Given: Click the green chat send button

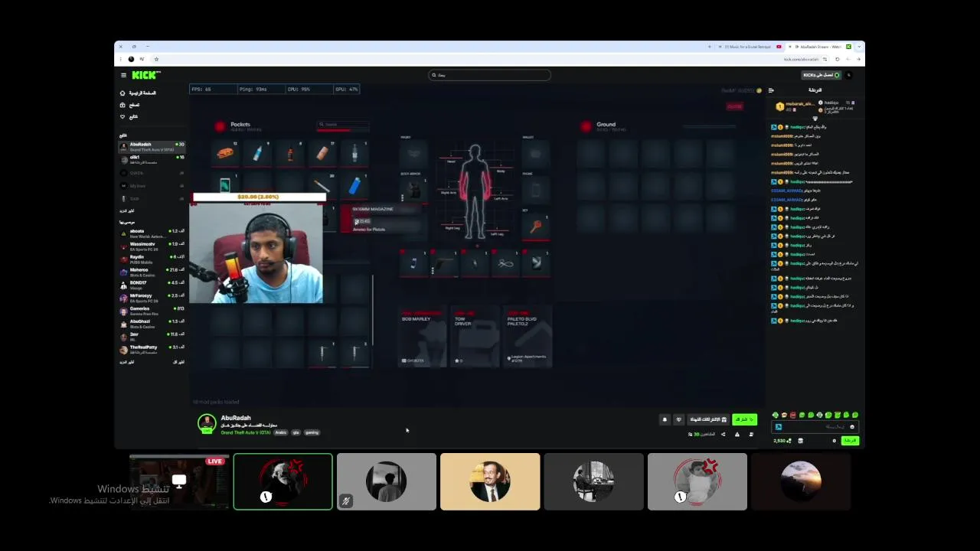Looking at the screenshot, I should (850, 441).
